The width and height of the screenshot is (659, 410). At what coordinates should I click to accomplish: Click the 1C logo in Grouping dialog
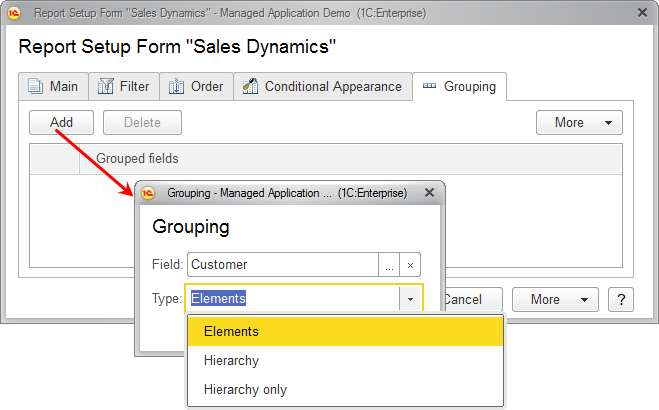pos(148,193)
